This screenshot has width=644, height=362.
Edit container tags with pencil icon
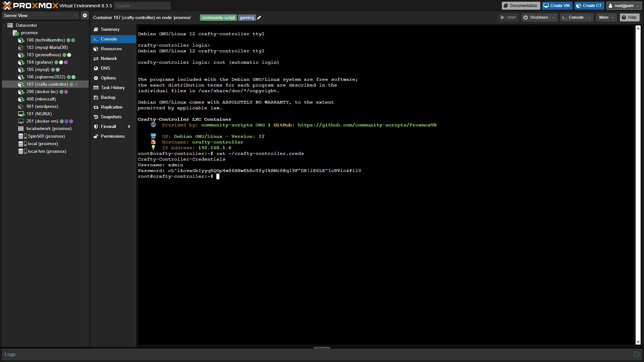pos(259,18)
